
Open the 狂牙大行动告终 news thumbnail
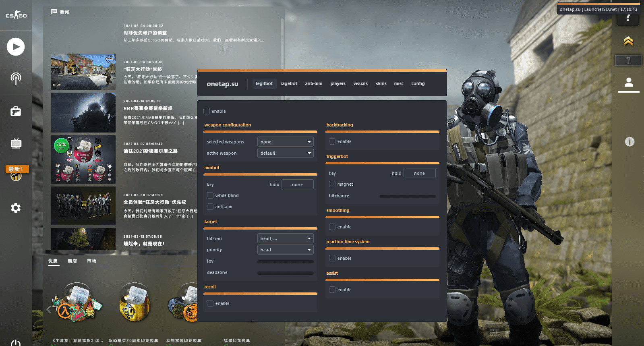(x=83, y=72)
